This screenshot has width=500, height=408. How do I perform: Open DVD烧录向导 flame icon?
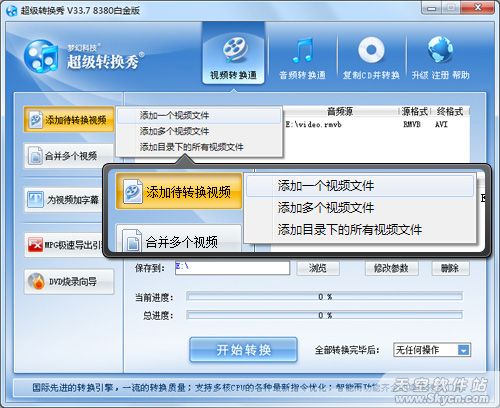(69, 282)
